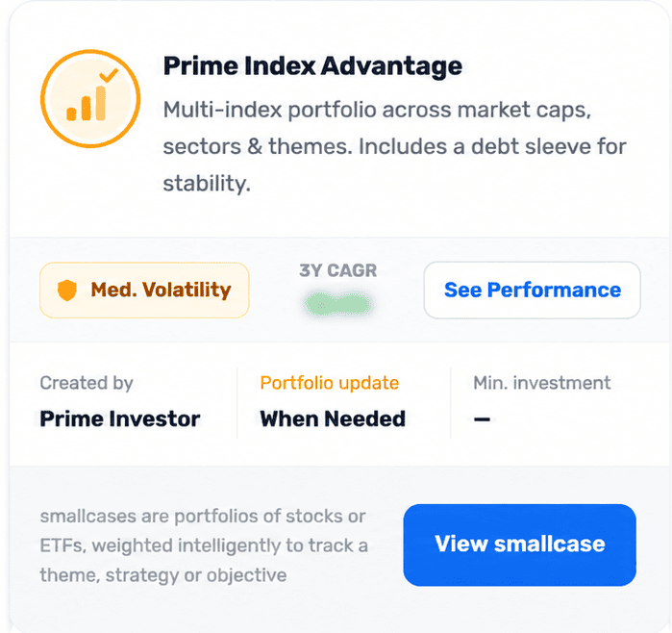Click the Created by label
Screen dimensions: 672x633
coord(87,383)
